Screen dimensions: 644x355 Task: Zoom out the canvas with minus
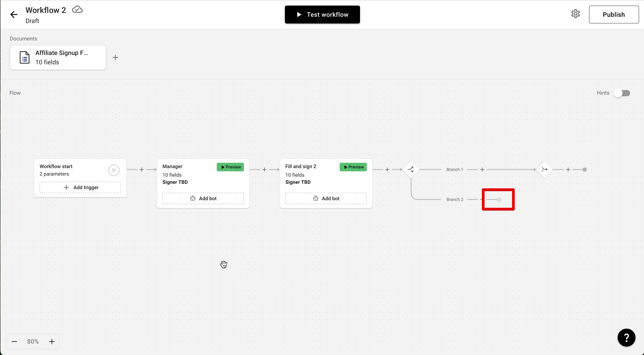click(14, 342)
